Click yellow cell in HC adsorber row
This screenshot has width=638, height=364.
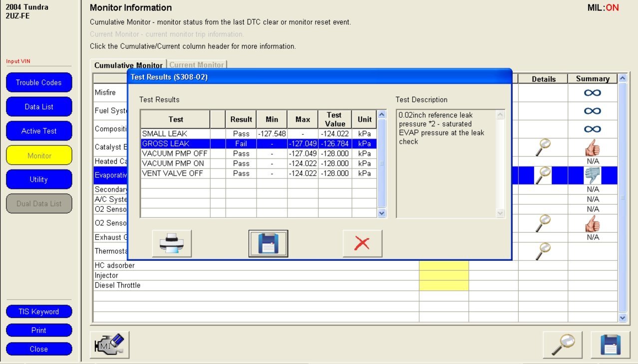(444, 266)
